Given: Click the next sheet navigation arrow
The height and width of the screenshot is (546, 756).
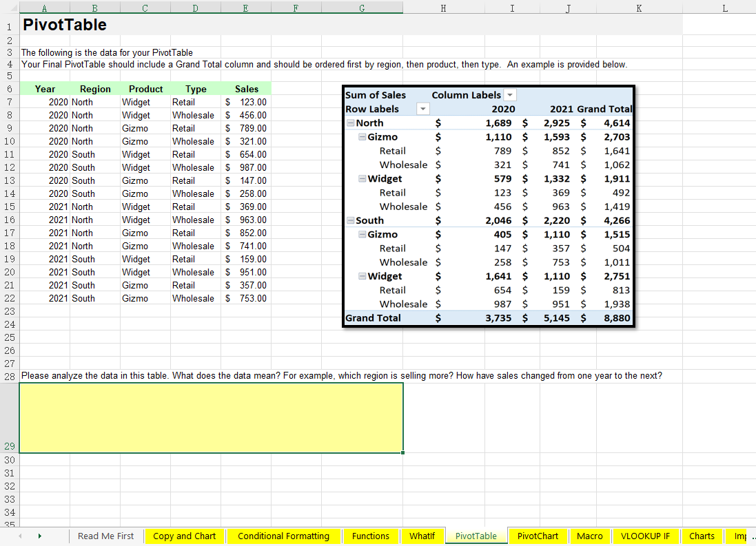Looking at the screenshot, I should pos(39,536).
